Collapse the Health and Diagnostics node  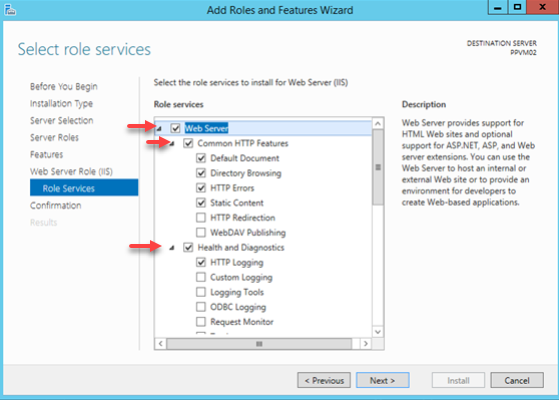[x=172, y=248]
